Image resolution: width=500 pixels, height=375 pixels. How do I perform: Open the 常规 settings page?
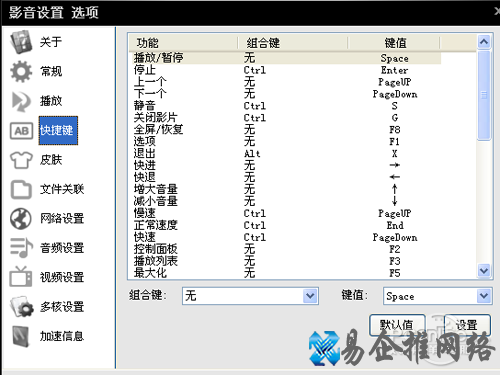[x=51, y=71]
